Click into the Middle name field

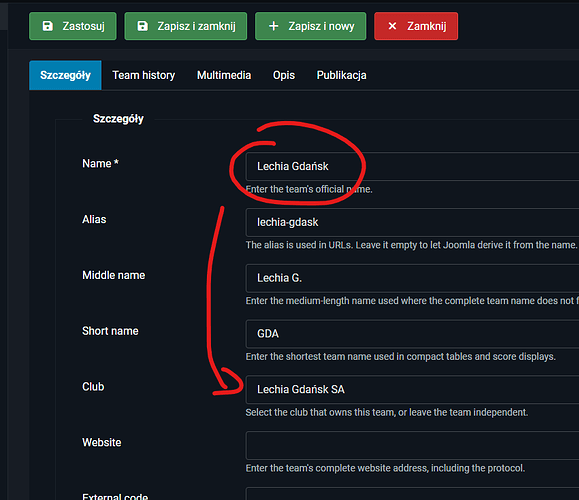[412, 278]
